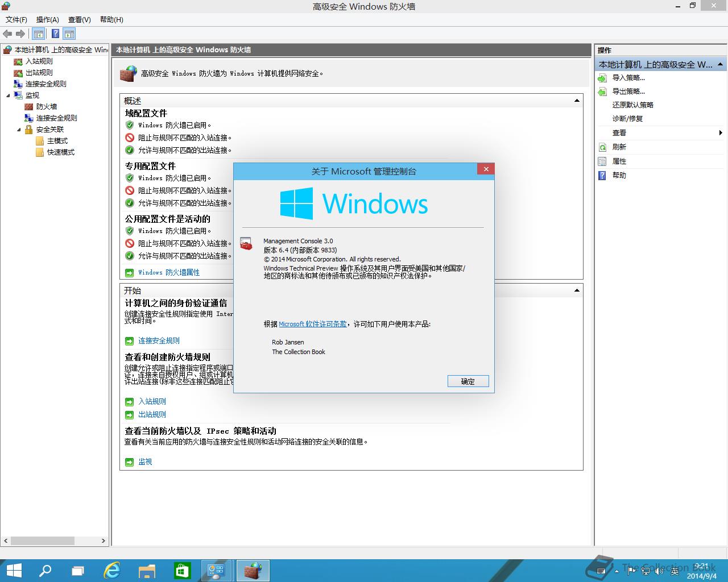This screenshot has height=582, width=728.
Task: Click 帮助 in actions pane
Action: click(x=619, y=176)
